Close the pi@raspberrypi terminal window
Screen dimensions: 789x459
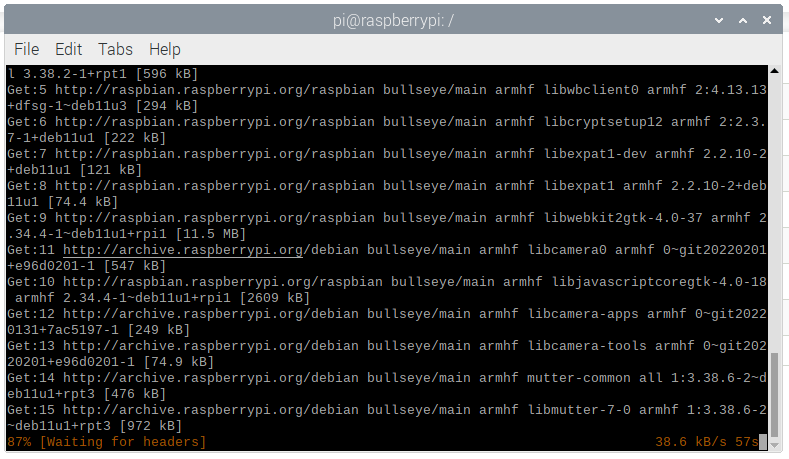coord(766,20)
